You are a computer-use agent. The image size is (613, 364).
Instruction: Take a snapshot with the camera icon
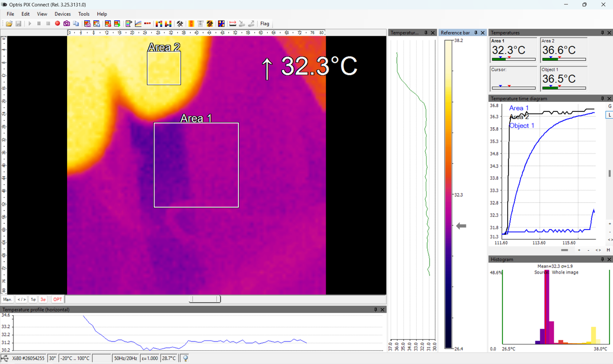pyautogui.click(x=67, y=23)
